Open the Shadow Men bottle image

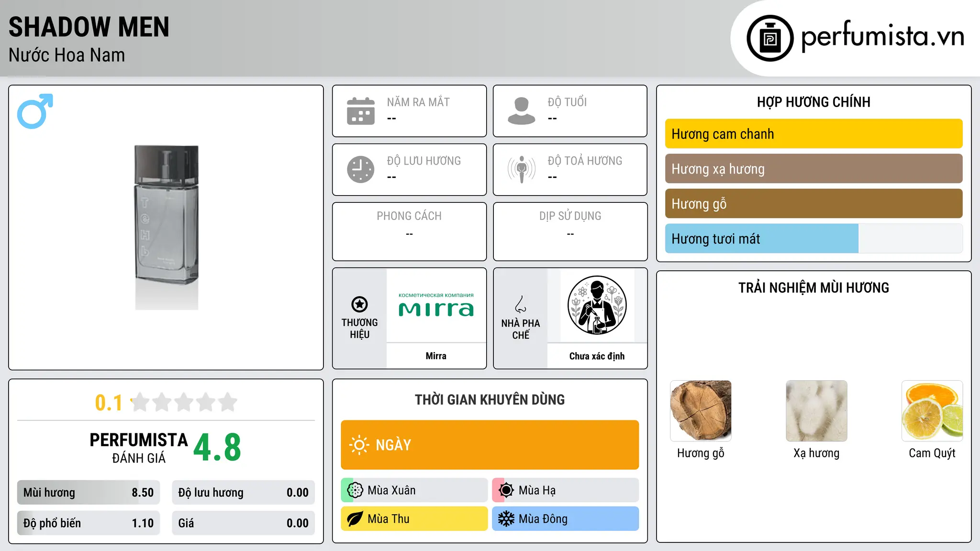(167, 227)
